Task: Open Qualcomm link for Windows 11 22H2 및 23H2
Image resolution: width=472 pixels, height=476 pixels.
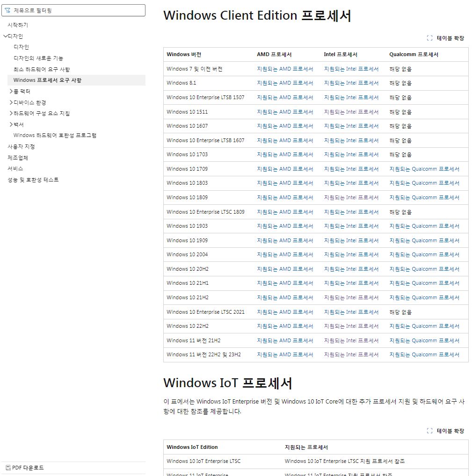Action: 424,354
